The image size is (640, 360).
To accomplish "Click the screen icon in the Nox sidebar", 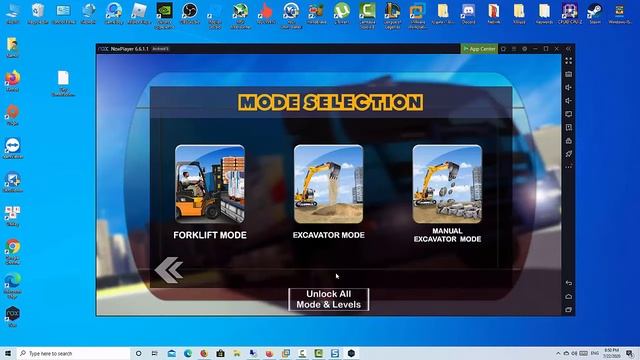I will pyautogui.click(x=569, y=114).
